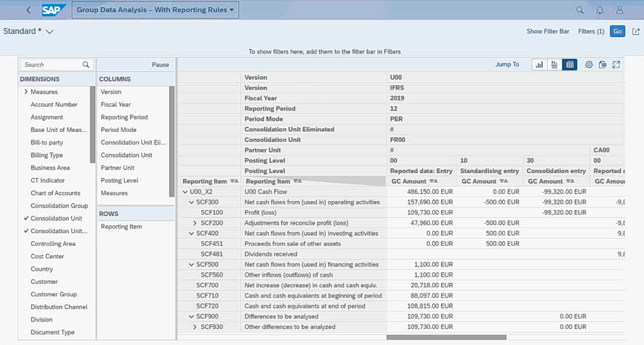Screen dimensions: 644x345
Task: Select Partner Unit in Columns list
Action: click(x=118, y=167)
